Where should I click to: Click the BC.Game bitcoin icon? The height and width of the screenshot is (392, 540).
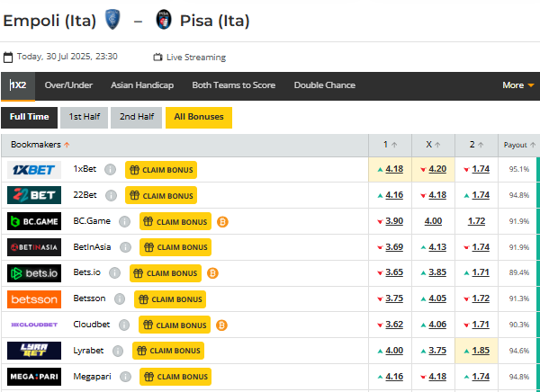[221, 221]
